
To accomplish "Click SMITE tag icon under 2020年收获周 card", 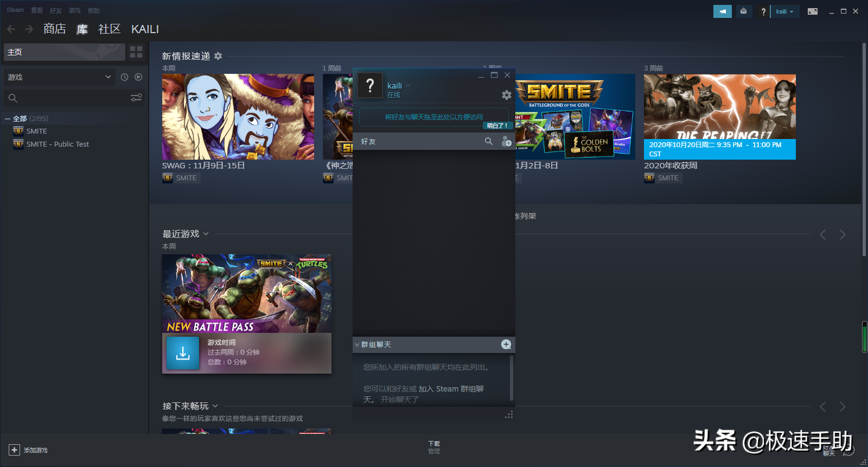I will [x=649, y=178].
